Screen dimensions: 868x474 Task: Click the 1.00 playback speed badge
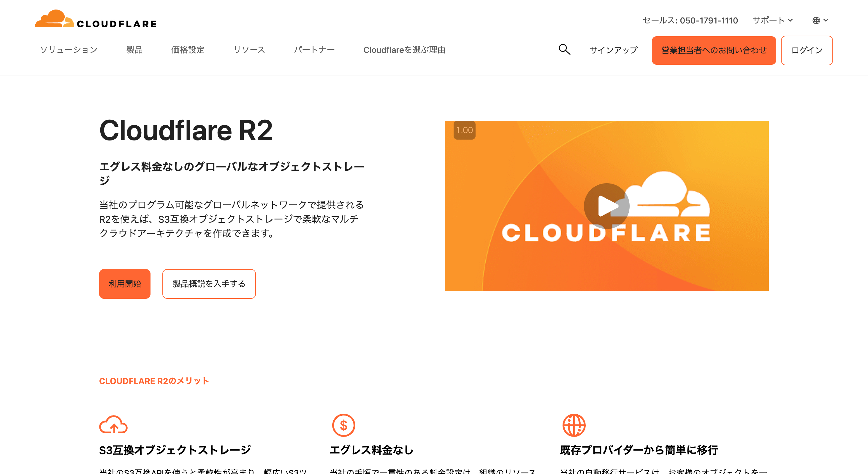click(464, 130)
